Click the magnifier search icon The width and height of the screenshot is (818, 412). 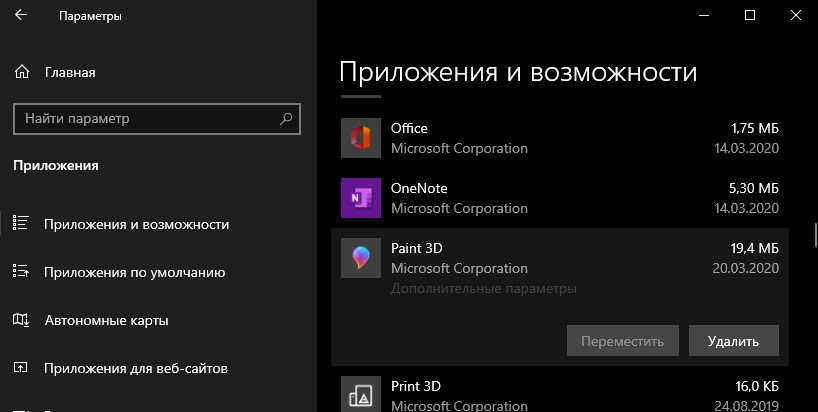[x=286, y=118]
